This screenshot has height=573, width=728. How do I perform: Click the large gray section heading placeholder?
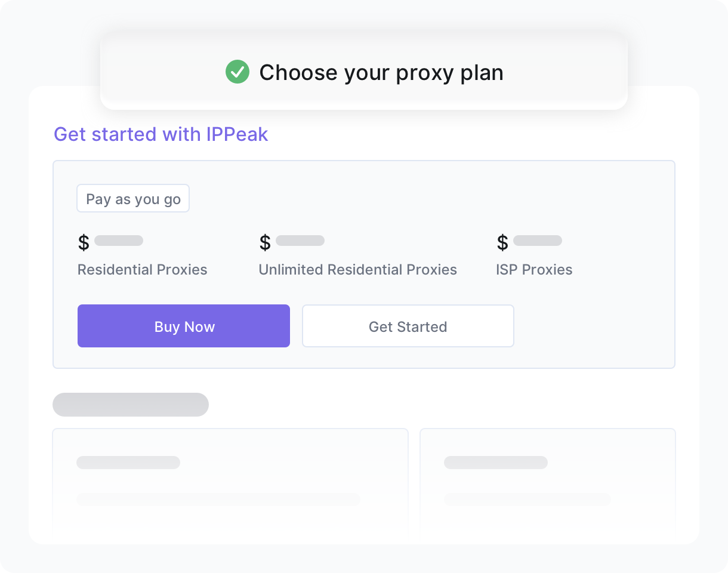(131, 405)
